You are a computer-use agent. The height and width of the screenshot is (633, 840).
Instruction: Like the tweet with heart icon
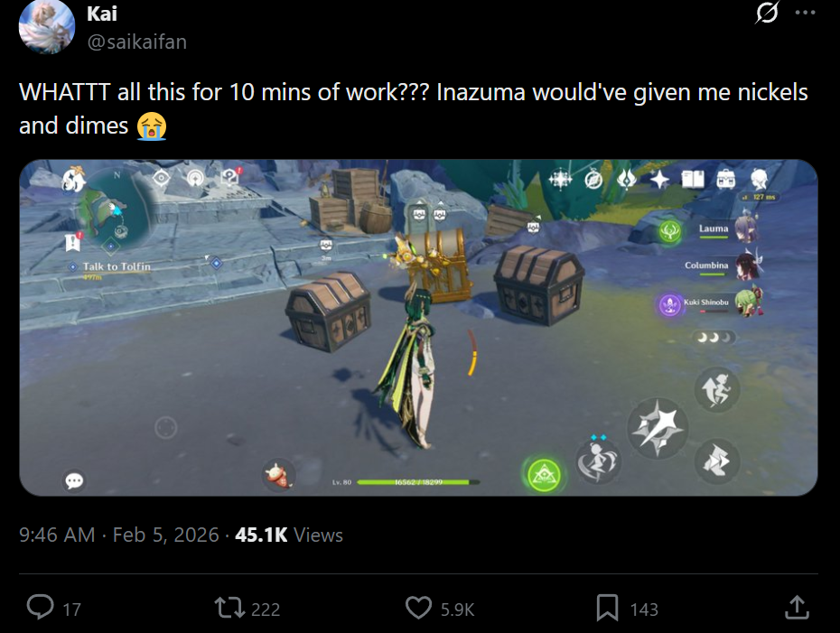(418, 608)
